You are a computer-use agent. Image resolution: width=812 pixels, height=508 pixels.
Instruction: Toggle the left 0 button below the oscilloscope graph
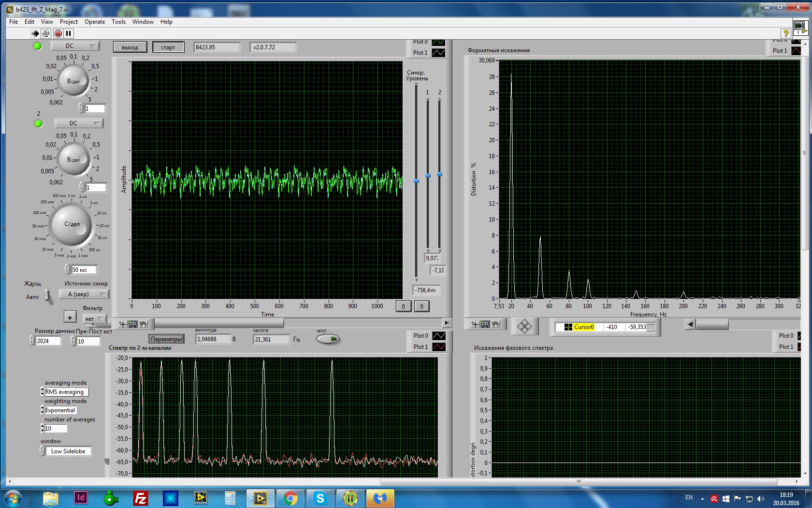click(x=404, y=306)
